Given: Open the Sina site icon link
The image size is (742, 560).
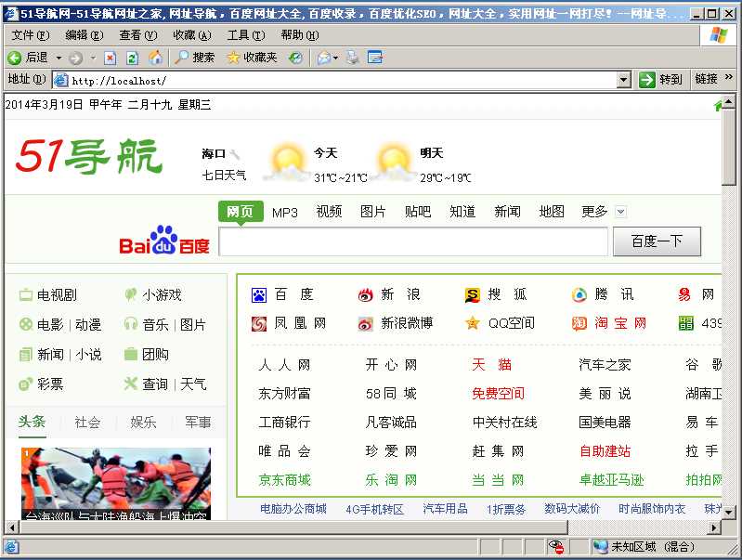Looking at the screenshot, I should click(x=365, y=295).
